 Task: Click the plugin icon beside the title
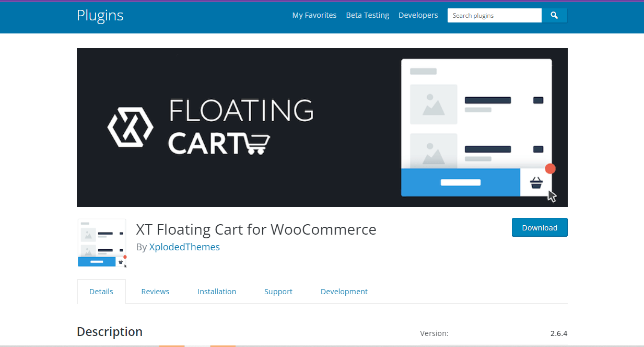[x=101, y=244]
